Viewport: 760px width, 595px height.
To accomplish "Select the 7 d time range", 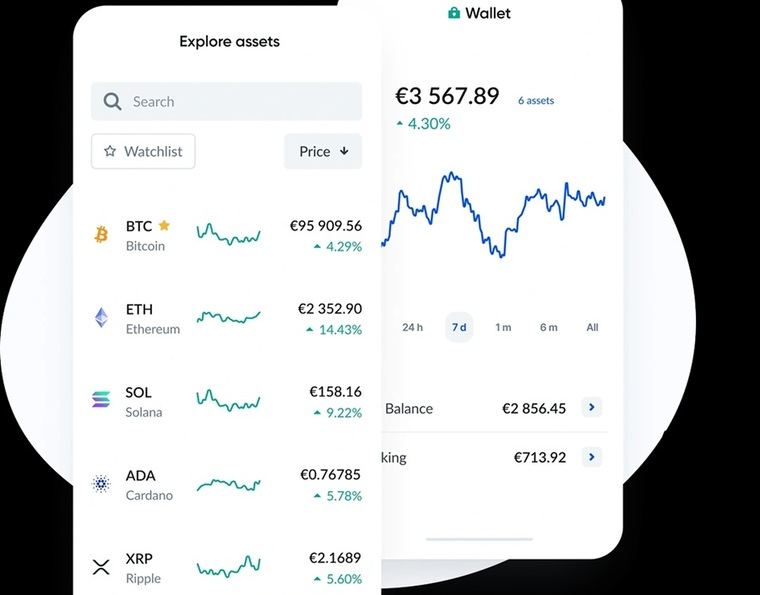I will [x=459, y=327].
